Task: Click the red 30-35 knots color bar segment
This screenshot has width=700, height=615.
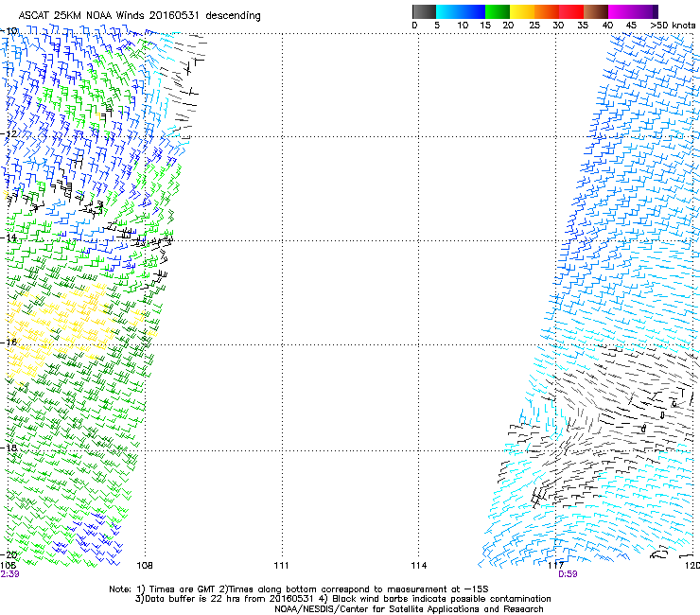Action: [x=571, y=11]
